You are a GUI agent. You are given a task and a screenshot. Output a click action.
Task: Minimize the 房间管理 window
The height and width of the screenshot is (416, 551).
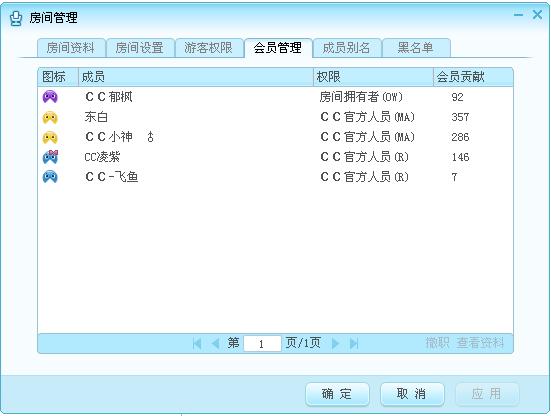518,15
